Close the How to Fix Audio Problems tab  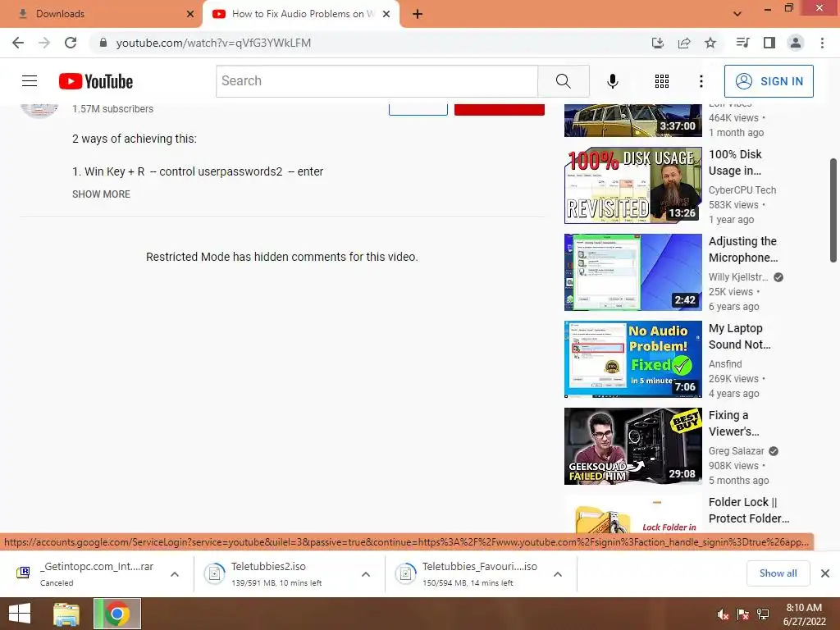pyautogui.click(x=386, y=14)
